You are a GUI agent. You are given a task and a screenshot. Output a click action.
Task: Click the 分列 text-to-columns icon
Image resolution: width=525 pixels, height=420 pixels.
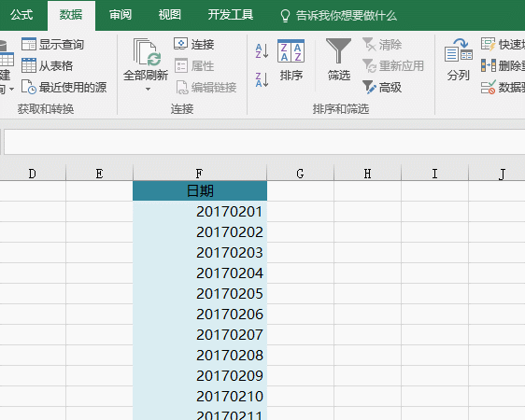459,60
